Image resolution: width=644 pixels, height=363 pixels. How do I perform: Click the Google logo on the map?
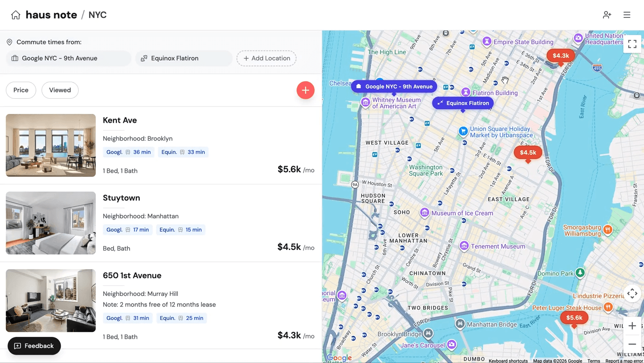point(339,358)
